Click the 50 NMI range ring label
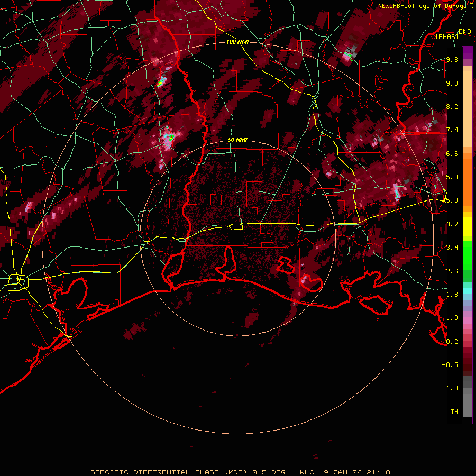The width and height of the screenshot is (476, 476). (x=237, y=140)
